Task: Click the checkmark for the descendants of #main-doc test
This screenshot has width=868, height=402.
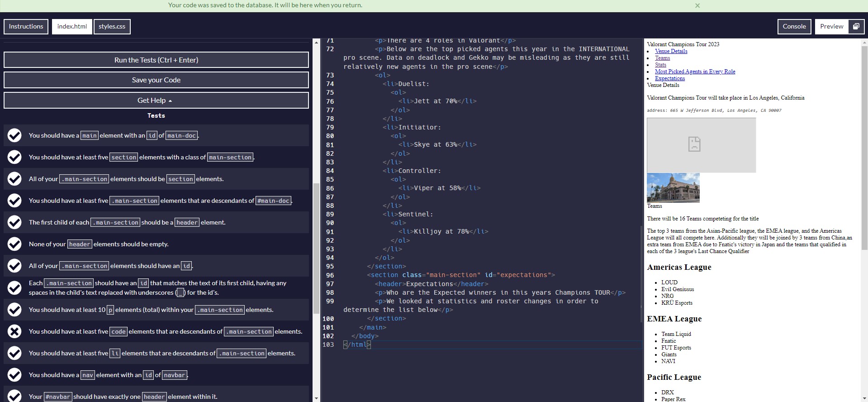Action: tap(14, 201)
